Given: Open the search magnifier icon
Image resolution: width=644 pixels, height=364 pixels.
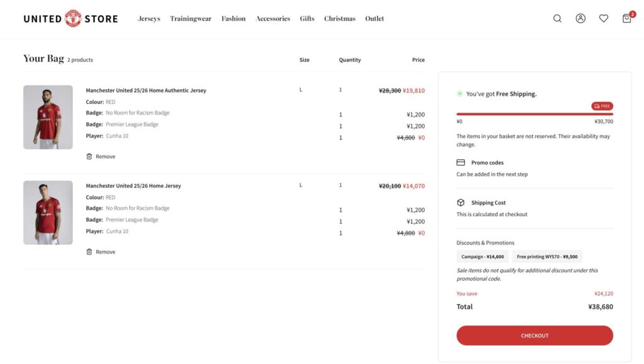Looking at the screenshot, I should 557,18.
